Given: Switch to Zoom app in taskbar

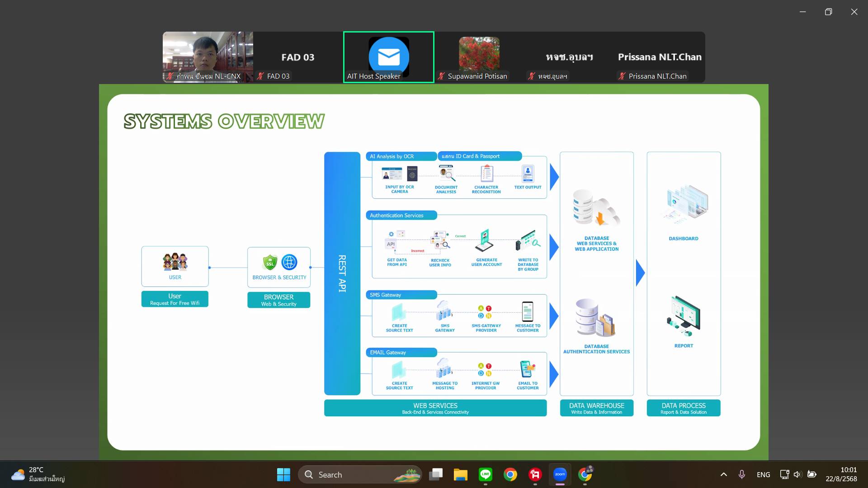Looking at the screenshot, I should 560,474.
